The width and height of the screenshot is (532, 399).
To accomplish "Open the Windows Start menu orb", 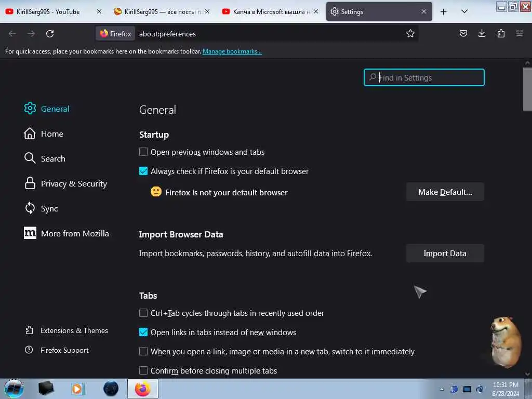I will coord(14,389).
